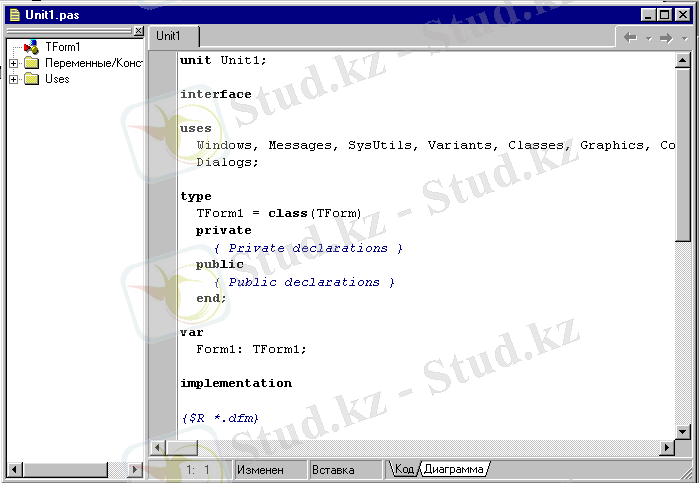
Task: Close the code explorer panel
Action: 139,31
